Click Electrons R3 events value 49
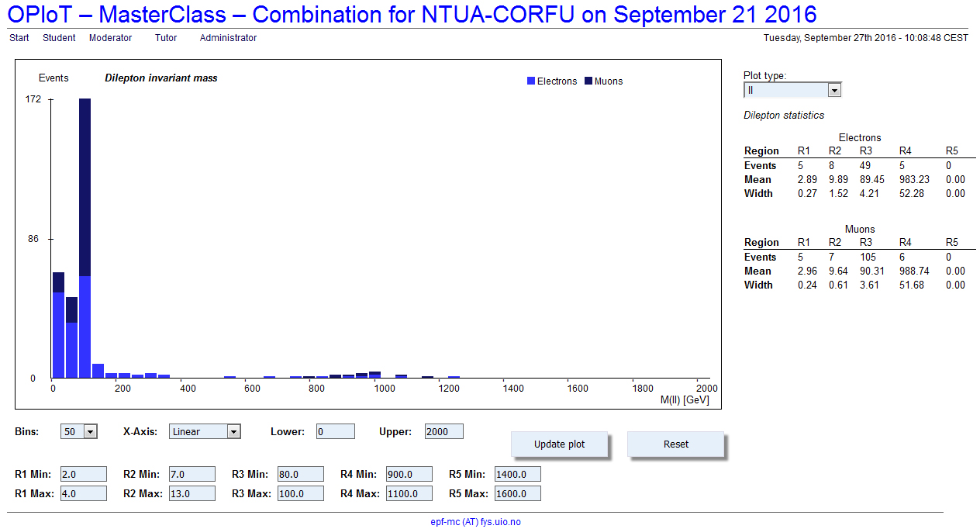980x529 pixels. 865,165
